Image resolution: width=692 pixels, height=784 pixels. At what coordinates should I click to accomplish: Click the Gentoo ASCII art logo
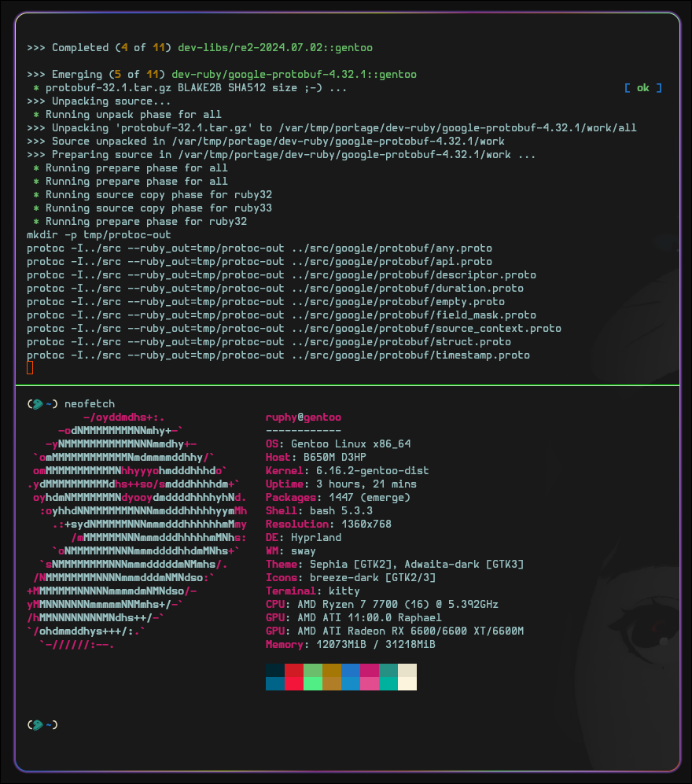[137, 531]
